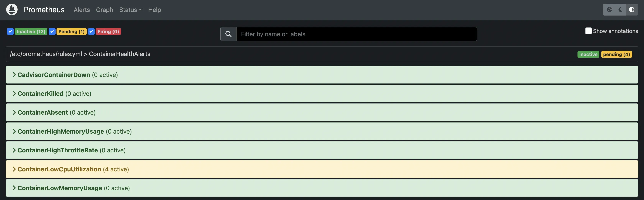Click the pending (4) group badge
Image resolution: width=644 pixels, height=200 pixels.
[x=617, y=54]
